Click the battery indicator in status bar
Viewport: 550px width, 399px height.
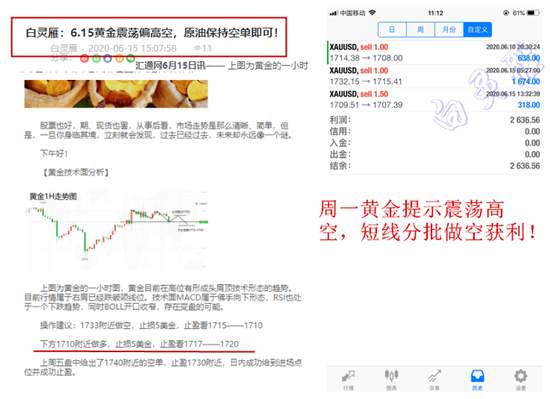tap(532, 13)
